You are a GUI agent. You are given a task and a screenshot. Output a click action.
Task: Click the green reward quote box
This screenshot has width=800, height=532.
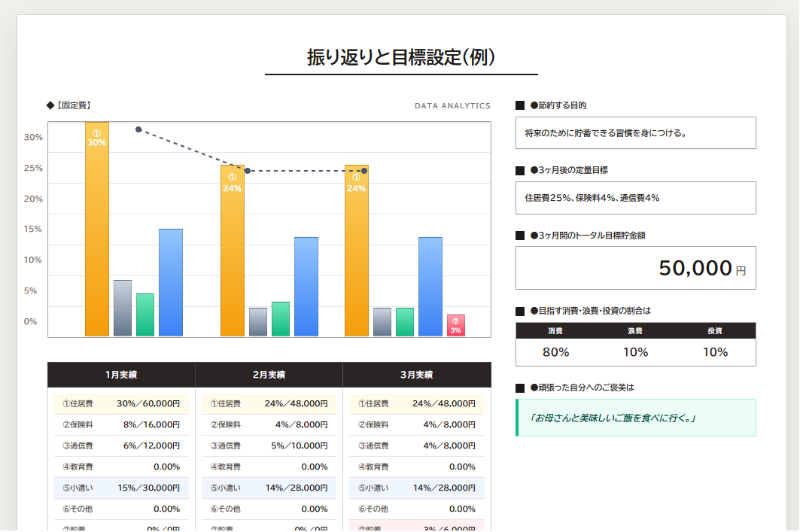pyautogui.click(x=635, y=418)
